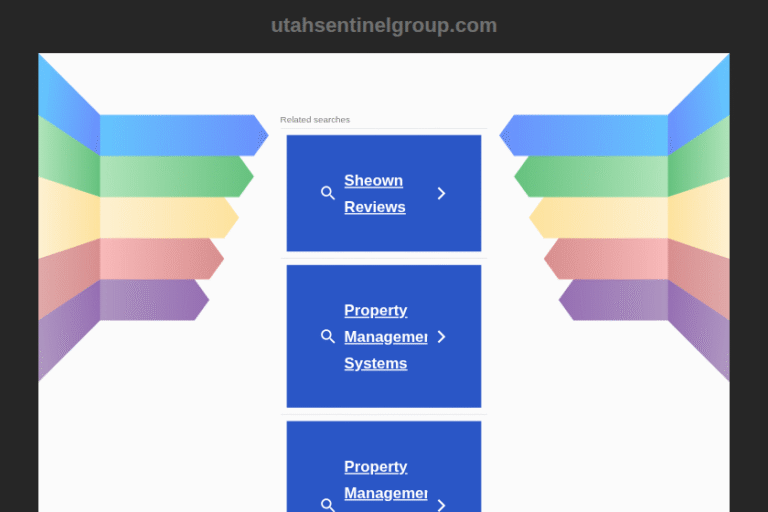
Task: Click the green arrow banner on the right
Action: [x=595, y=176]
